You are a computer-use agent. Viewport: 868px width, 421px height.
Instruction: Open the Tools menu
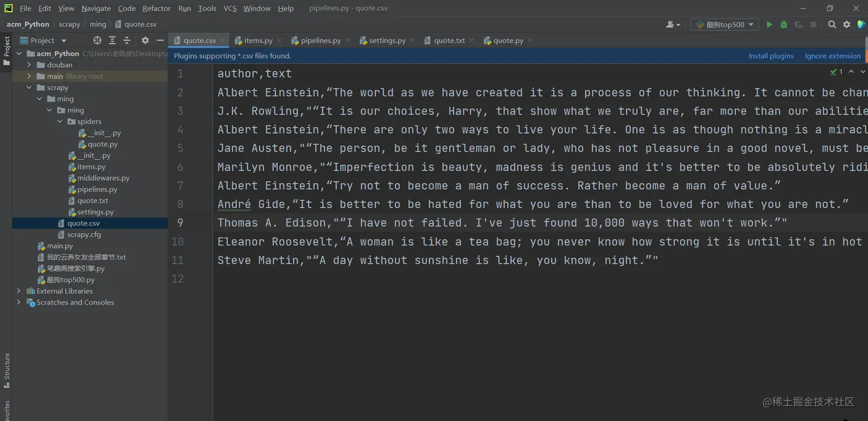(207, 8)
